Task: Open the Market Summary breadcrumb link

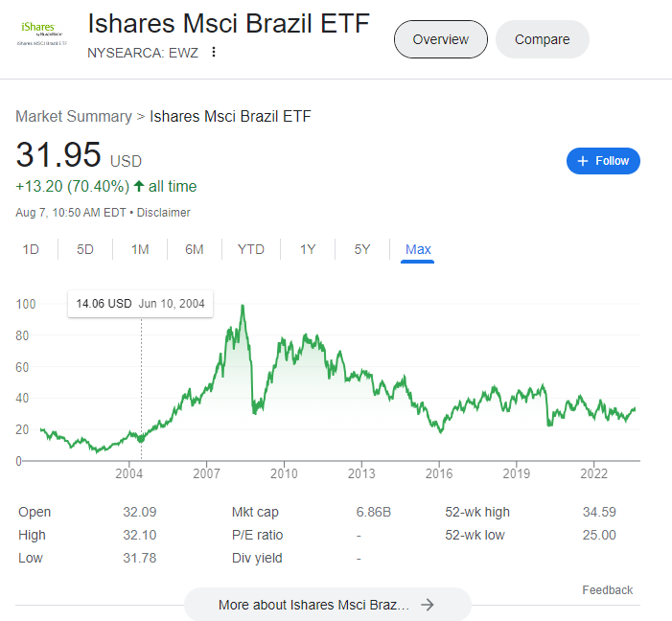Action: (x=74, y=116)
